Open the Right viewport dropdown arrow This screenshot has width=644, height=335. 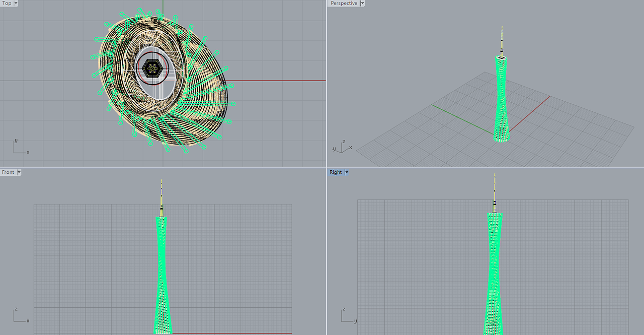pos(347,172)
